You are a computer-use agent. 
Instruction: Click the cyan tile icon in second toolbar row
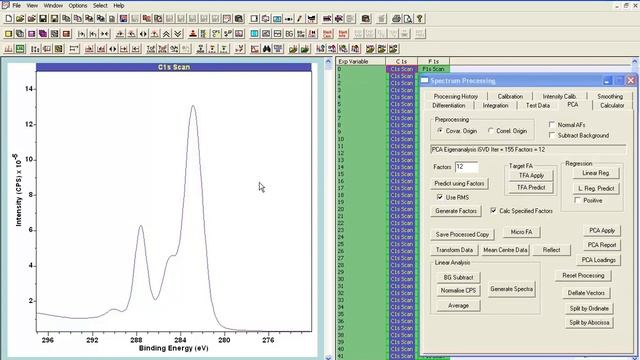pyautogui.click(x=254, y=34)
